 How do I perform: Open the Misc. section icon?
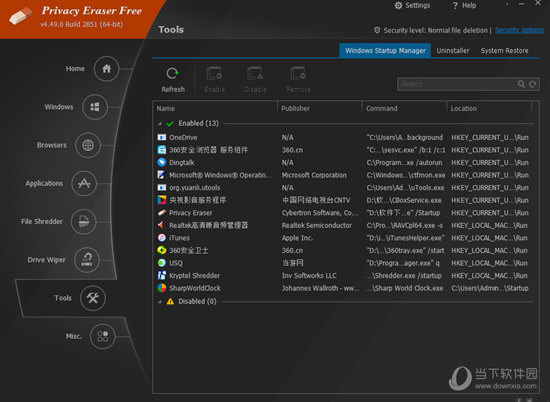[x=102, y=336]
